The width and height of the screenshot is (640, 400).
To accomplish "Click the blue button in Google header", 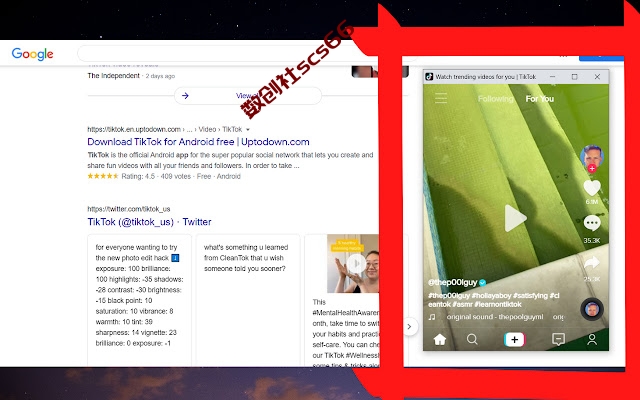I will tap(601, 58).
